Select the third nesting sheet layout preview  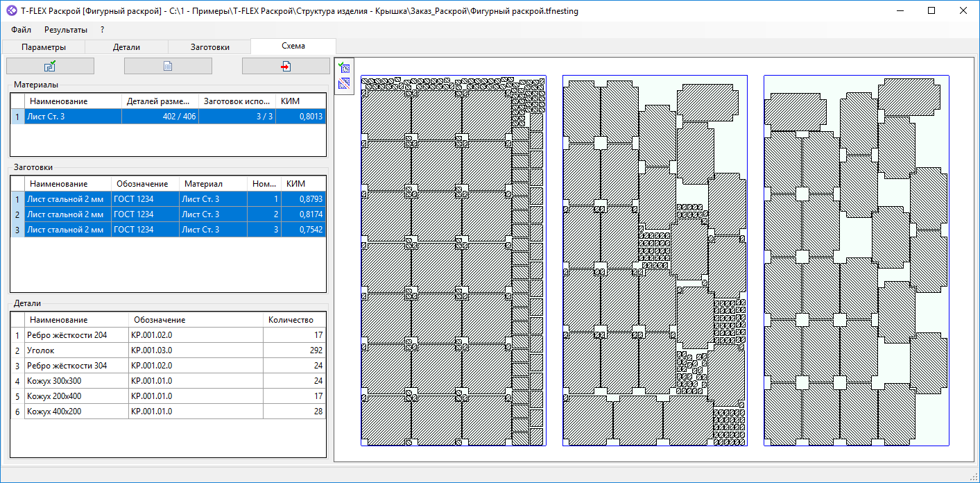[x=855, y=260]
